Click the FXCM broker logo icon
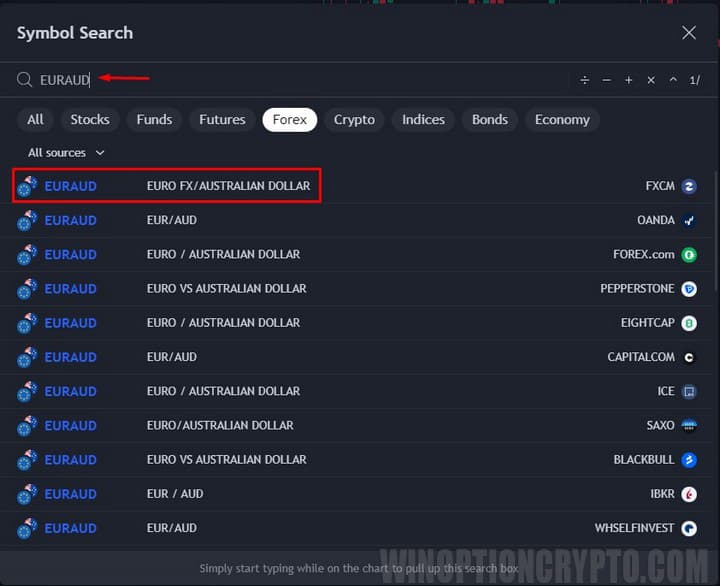Viewport: 720px width, 586px height. click(x=689, y=186)
